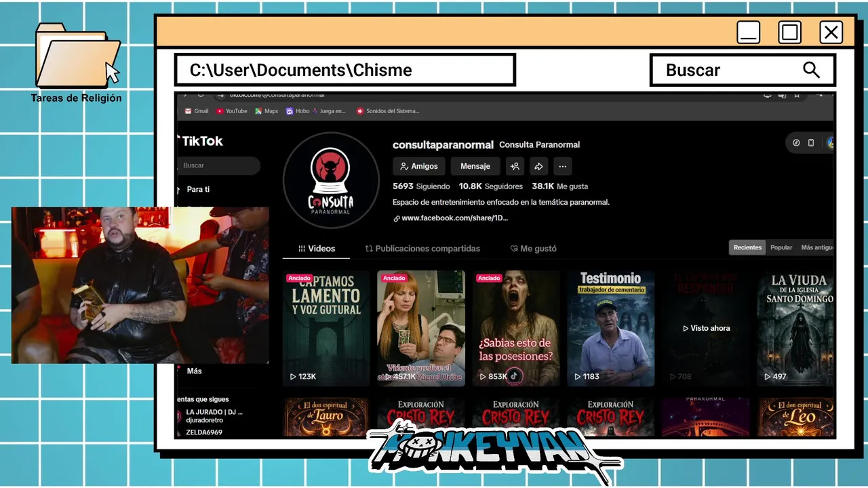The width and height of the screenshot is (868, 488).
Task: Click the consultaparanormal username heading
Action: click(443, 144)
